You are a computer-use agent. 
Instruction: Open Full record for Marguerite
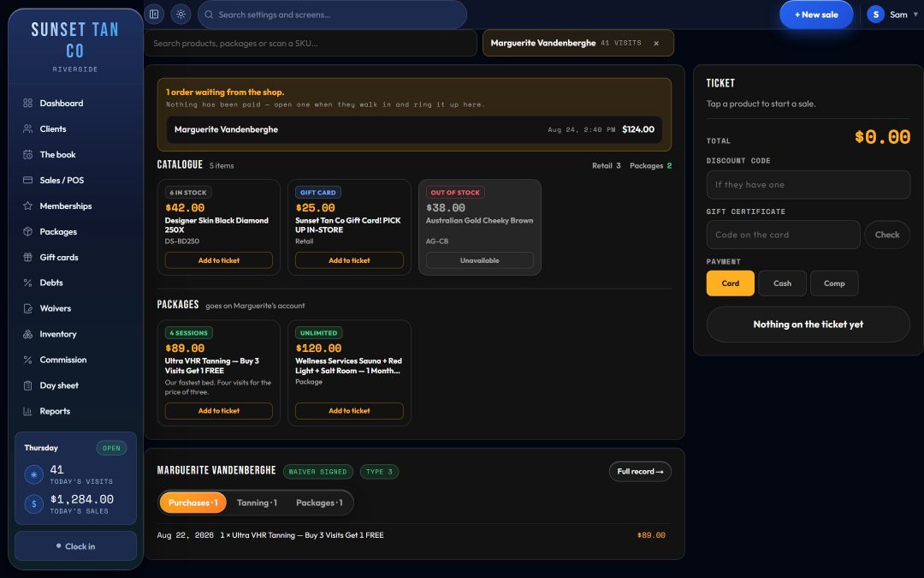click(x=640, y=471)
